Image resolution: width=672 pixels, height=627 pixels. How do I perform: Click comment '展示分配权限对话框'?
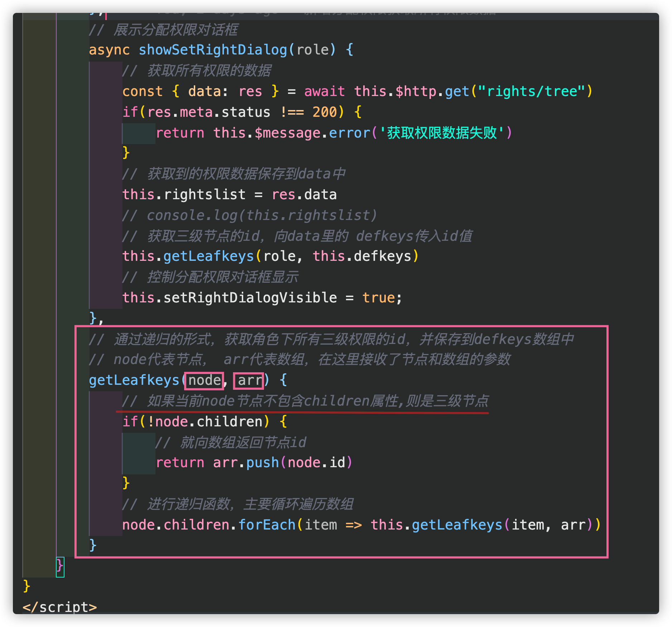coord(164,29)
